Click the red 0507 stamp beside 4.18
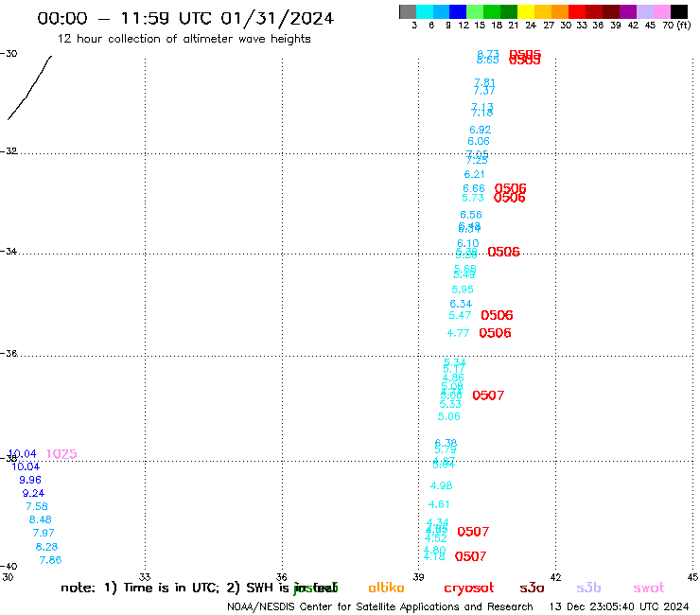 coord(470,556)
